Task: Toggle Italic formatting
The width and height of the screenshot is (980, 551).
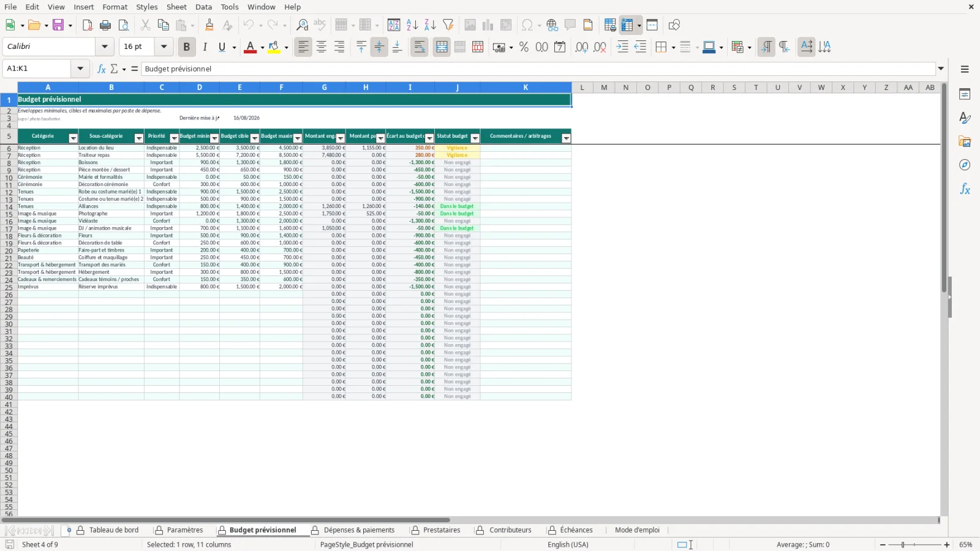Action: [205, 47]
